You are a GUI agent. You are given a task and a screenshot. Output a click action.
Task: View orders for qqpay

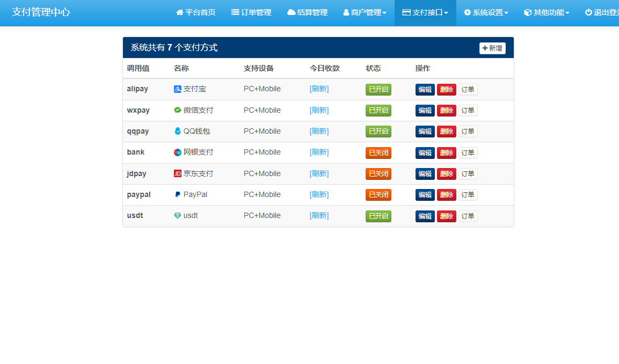tap(468, 132)
